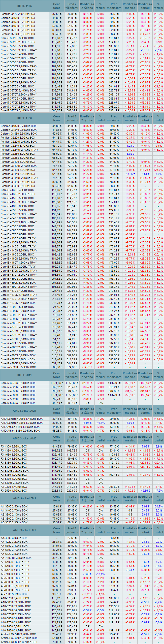
Task: Select the FX 6300 3,5GHz BOX row name
Action: [x=14, y=459]
